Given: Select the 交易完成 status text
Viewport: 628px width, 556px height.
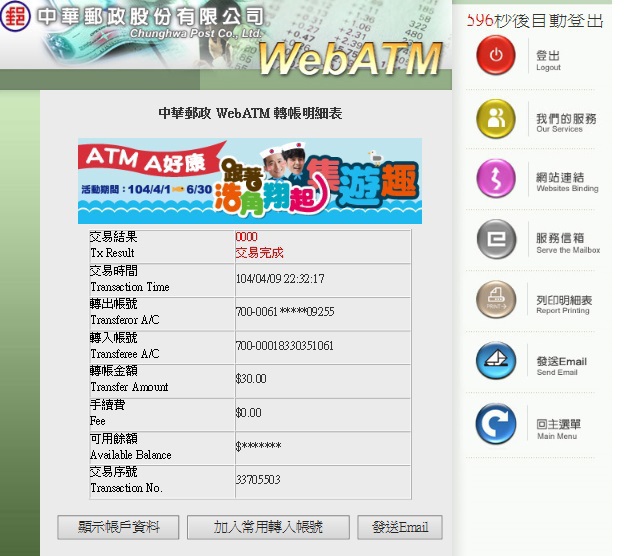Looking at the screenshot, I should (259, 253).
